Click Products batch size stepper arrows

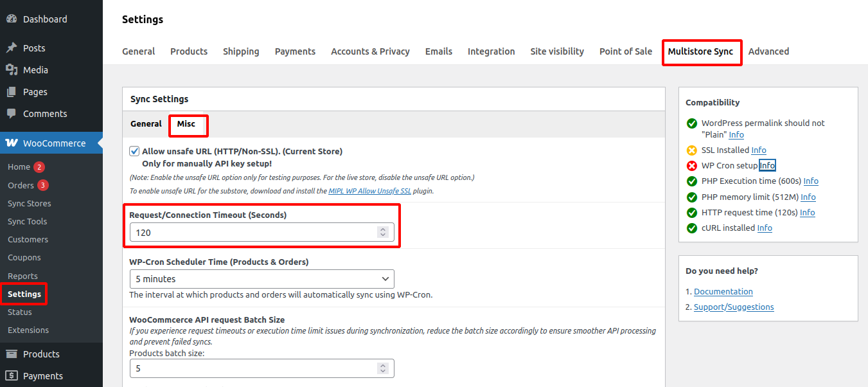pyautogui.click(x=383, y=368)
